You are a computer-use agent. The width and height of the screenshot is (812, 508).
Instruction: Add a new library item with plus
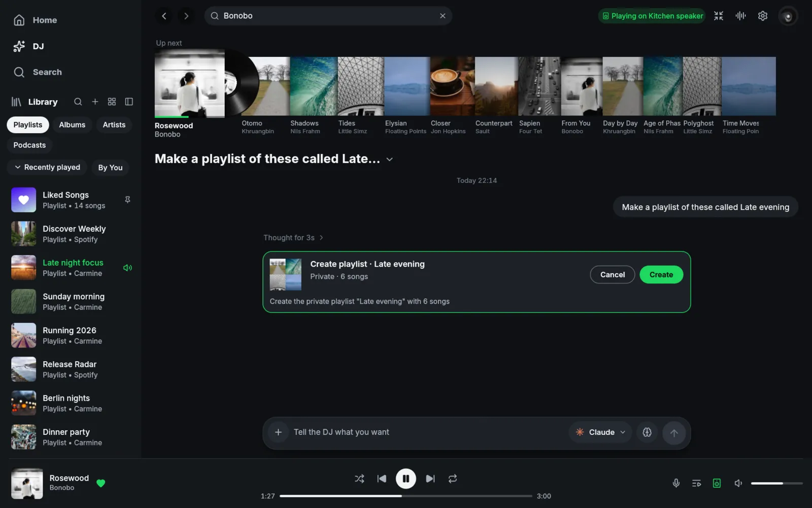pos(95,102)
